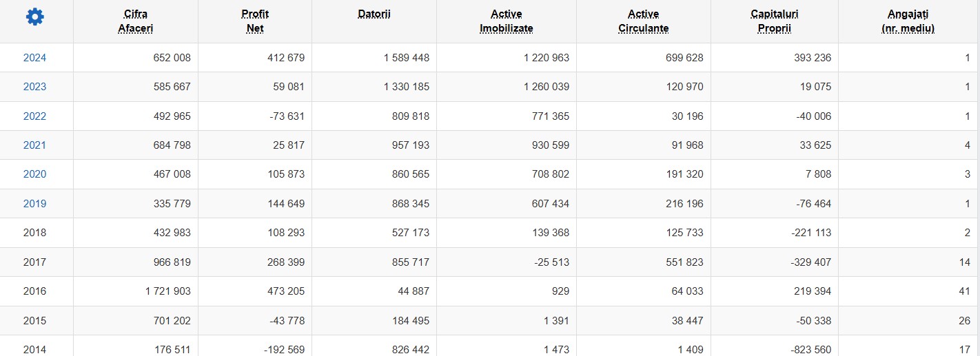The height and width of the screenshot is (356, 980).
Task: Click debt value 1 330 185
Action: pos(407,87)
